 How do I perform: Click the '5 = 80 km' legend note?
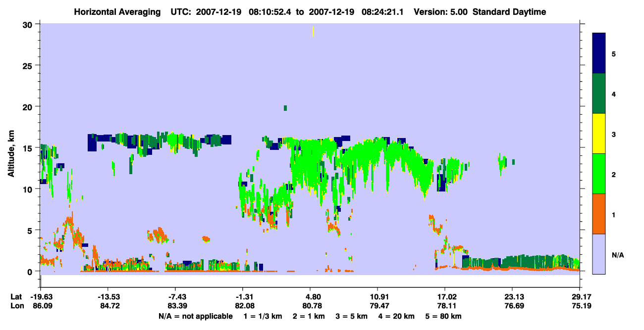pos(444,316)
